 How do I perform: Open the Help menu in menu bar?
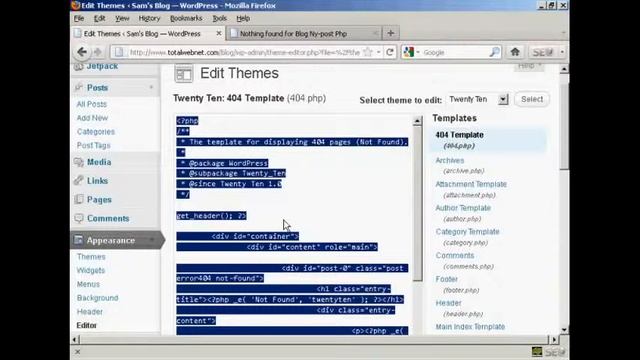coord(243,18)
